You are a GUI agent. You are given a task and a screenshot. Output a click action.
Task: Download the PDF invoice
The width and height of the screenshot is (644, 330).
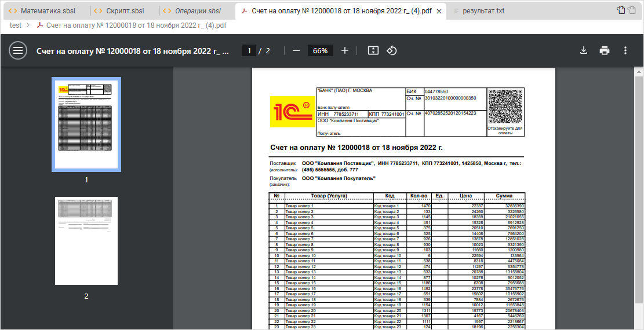(584, 50)
